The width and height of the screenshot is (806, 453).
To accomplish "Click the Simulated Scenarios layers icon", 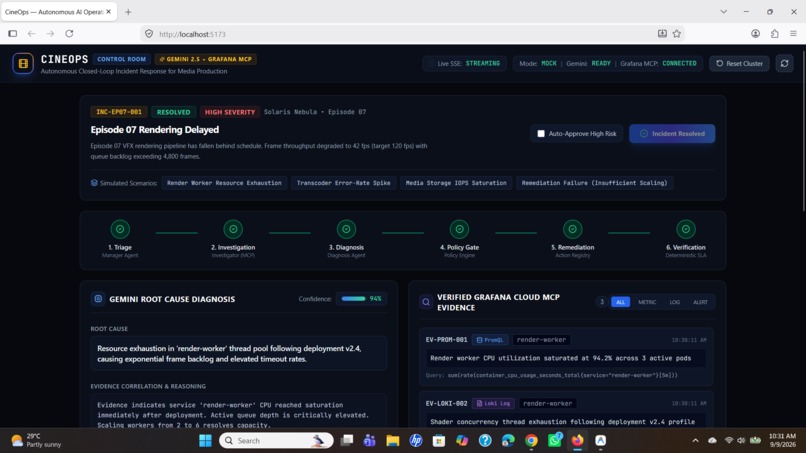I will pos(94,183).
